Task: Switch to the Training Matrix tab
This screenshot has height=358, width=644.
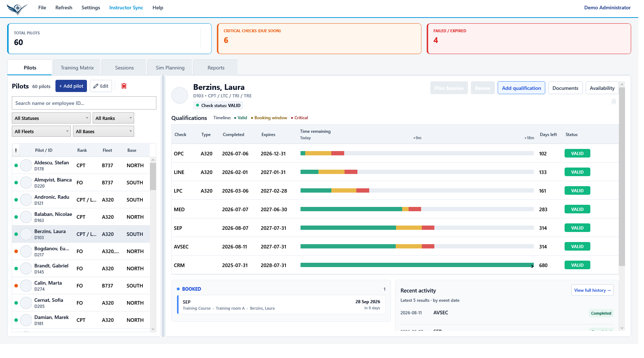Action: tap(77, 68)
